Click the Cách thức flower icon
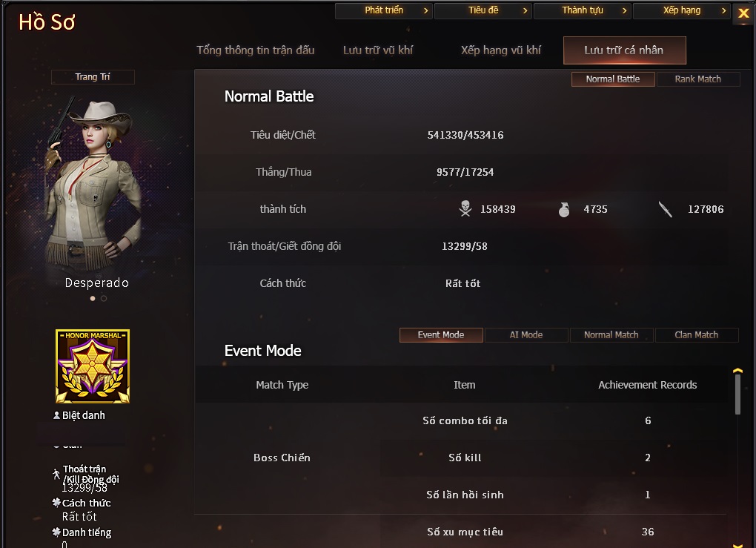756x548 pixels. [56, 503]
